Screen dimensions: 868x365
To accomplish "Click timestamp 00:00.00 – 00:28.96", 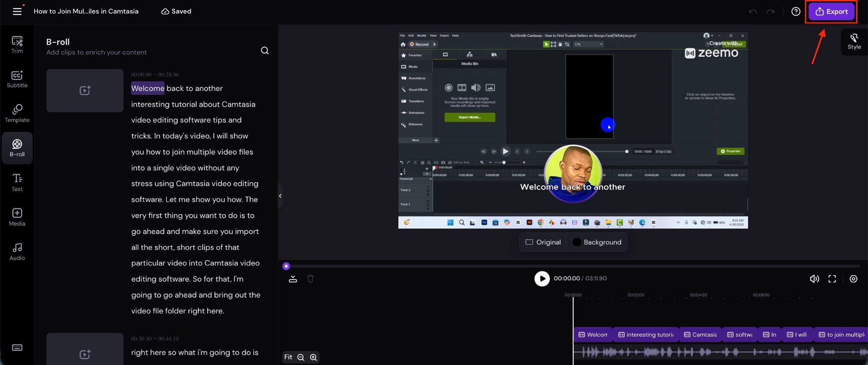I will coord(155,75).
